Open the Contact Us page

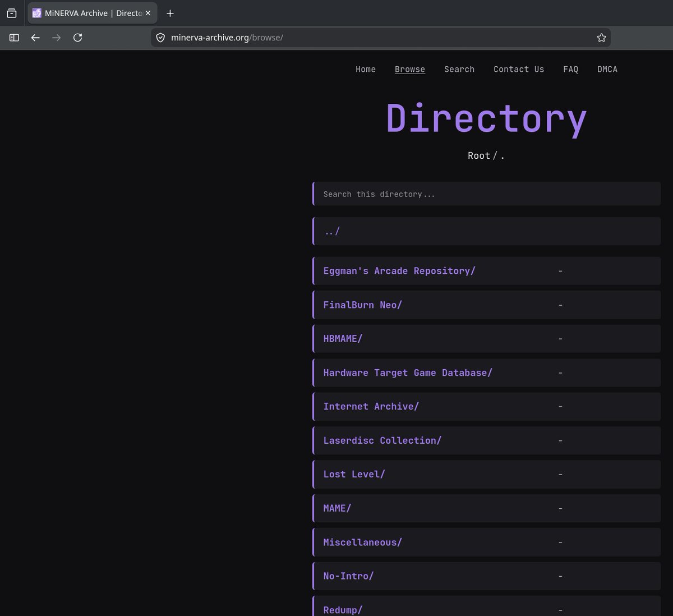click(x=519, y=69)
